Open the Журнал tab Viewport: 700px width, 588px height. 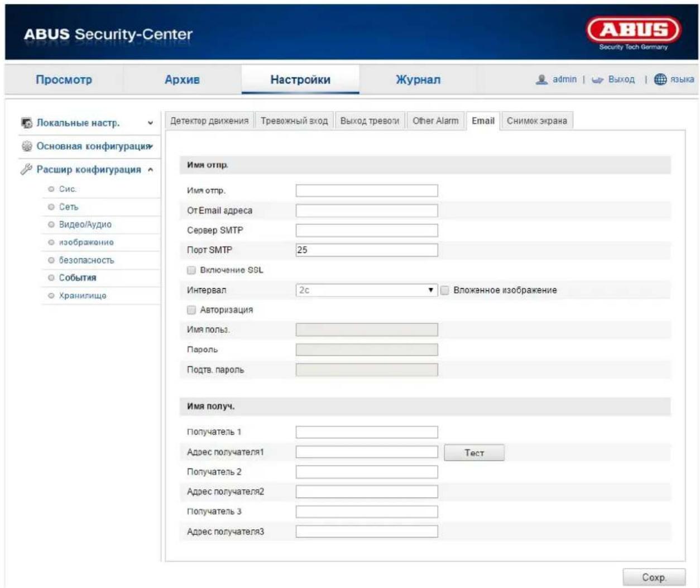418,79
